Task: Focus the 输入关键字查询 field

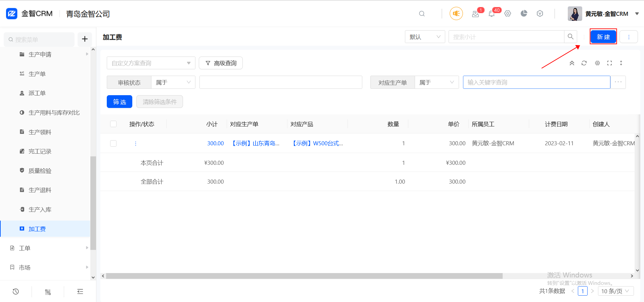Action: pos(537,82)
